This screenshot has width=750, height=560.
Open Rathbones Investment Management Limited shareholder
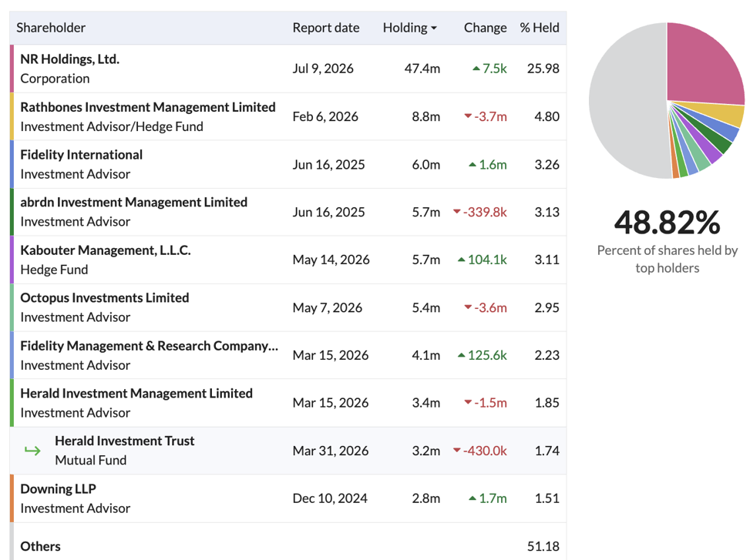[x=148, y=107]
